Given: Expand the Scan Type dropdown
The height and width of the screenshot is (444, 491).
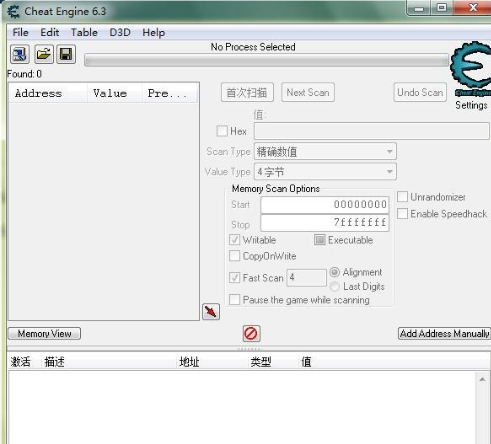Looking at the screenshot, I should point(325,152).
